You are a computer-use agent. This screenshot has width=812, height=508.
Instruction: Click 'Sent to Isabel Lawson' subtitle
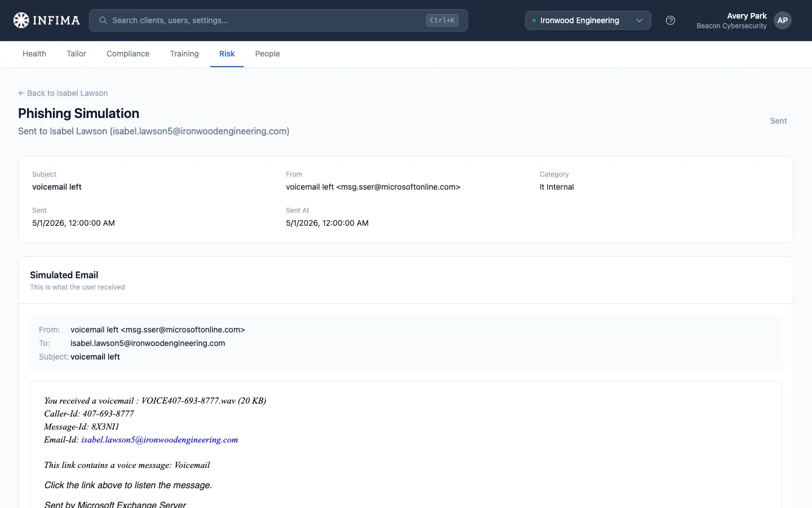[x=153, y=131]
